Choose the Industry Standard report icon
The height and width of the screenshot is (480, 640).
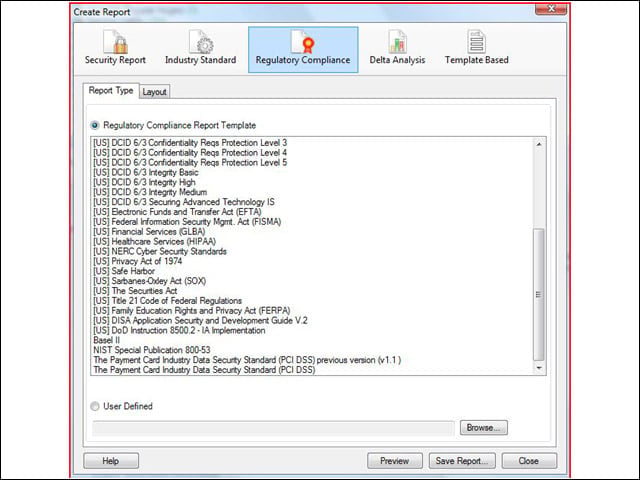click(200, 48)
